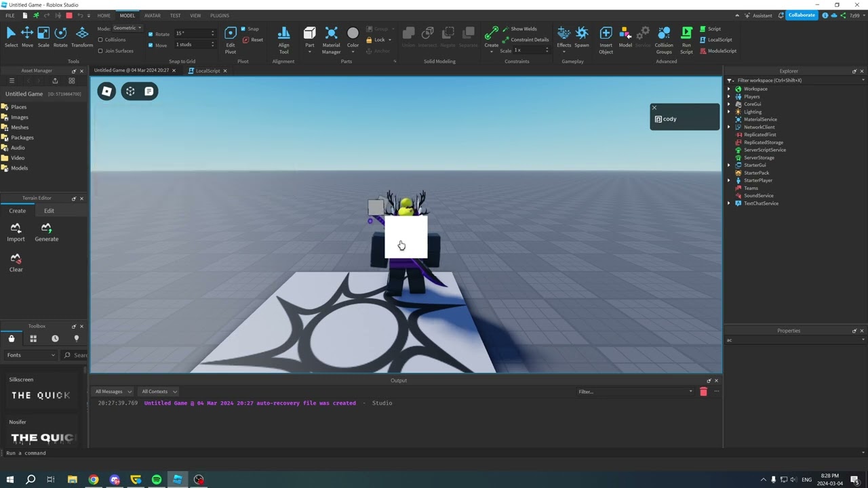The height and width of the screenshot is (488, 868).
Task: Click Terrain Editor Import icon
Action: pos(16,232)
